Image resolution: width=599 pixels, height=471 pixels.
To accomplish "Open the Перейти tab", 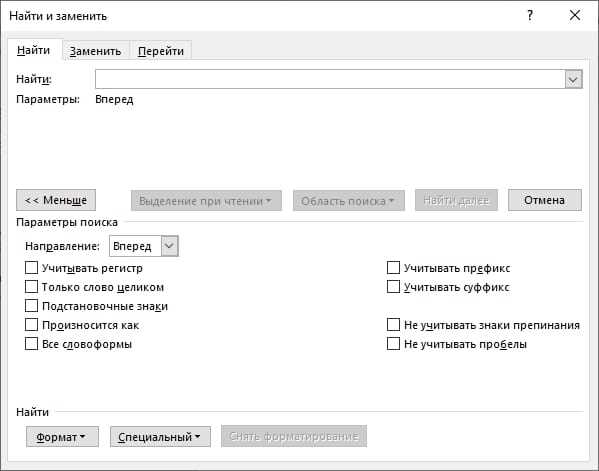I will (161, 51).
